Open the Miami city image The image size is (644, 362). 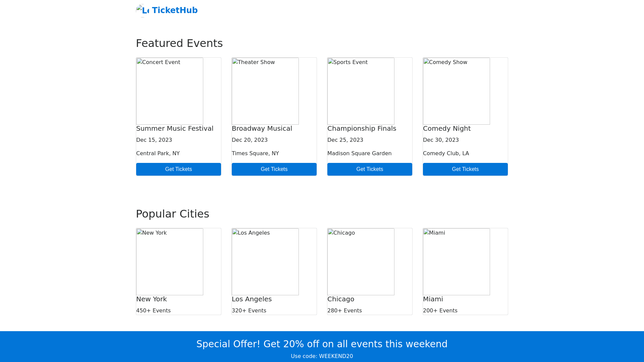457,262
